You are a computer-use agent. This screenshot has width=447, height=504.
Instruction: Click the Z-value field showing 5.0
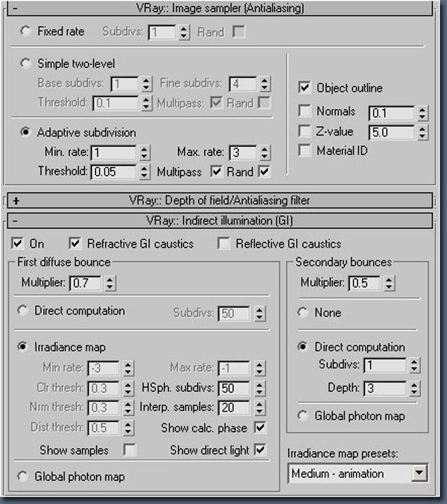[392, 133]
